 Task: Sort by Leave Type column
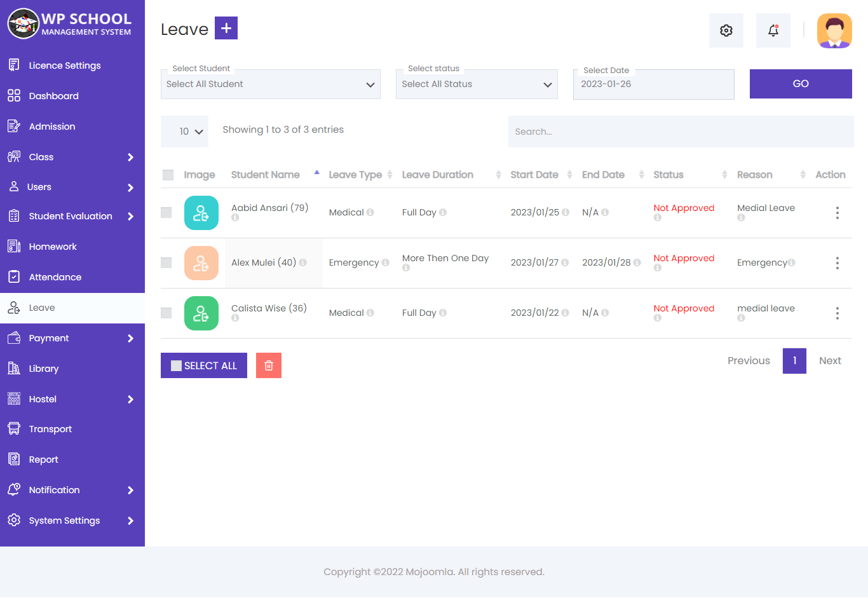tap(360, 175)
